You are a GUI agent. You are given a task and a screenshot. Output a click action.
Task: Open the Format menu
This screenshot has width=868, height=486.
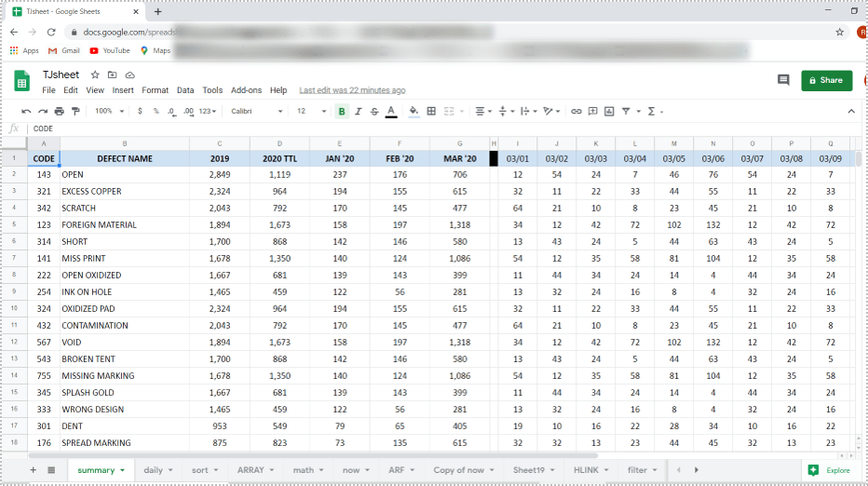[155, 90]
